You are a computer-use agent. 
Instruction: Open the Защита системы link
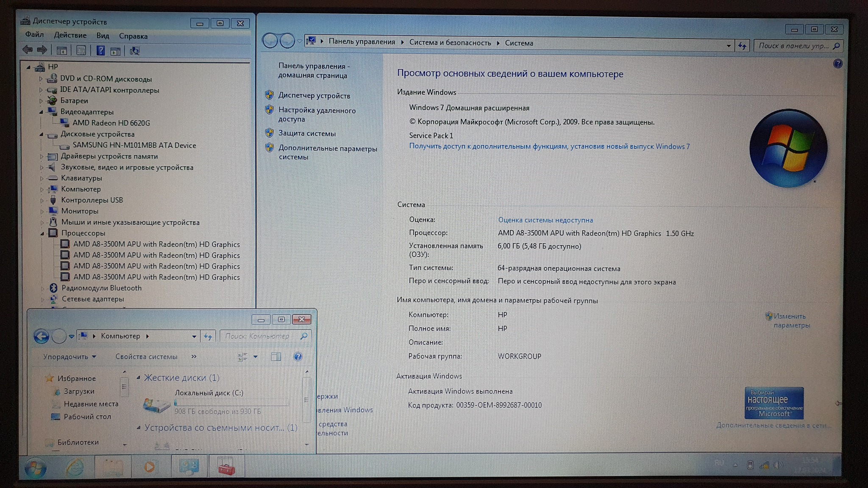click(306, 133)
